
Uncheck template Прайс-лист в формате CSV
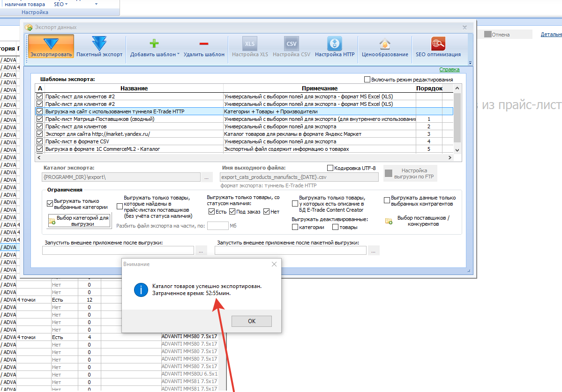coord(39,141)
